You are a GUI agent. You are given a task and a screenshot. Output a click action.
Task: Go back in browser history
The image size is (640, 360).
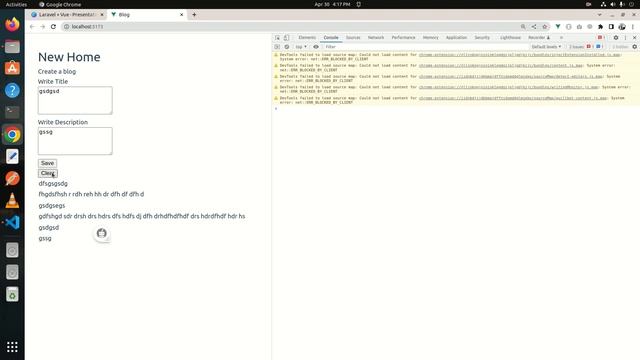tap(32, 27)
